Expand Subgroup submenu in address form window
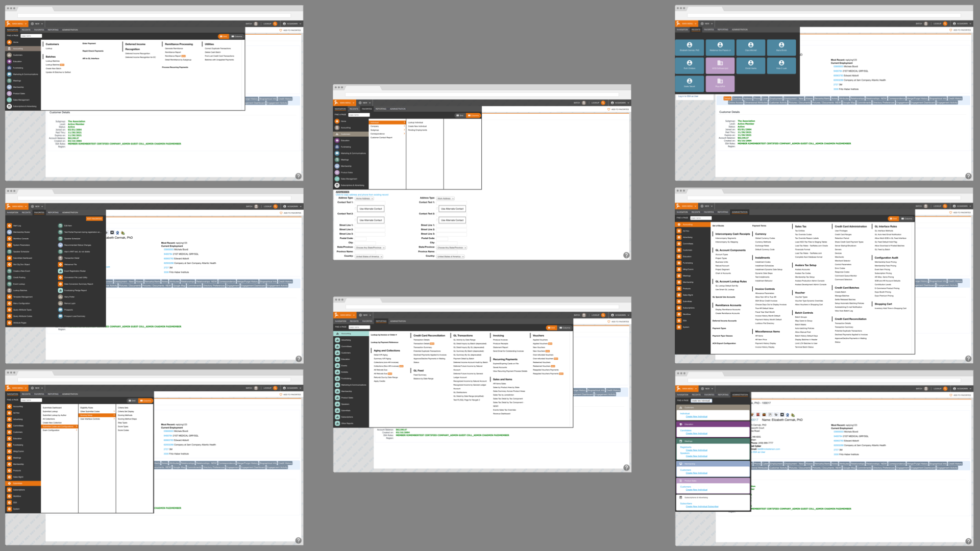 tap(387, 130)
